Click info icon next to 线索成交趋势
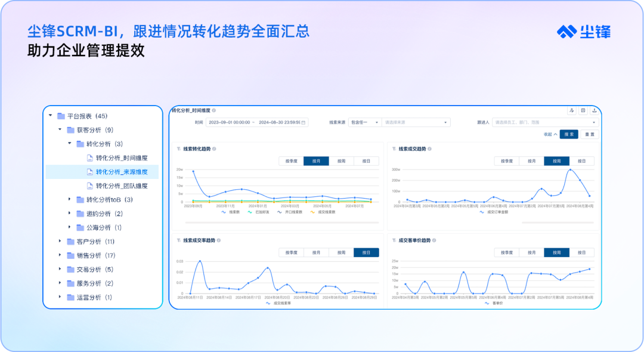The width and height of the screenshot is (644, 352). tap(429, 149)
